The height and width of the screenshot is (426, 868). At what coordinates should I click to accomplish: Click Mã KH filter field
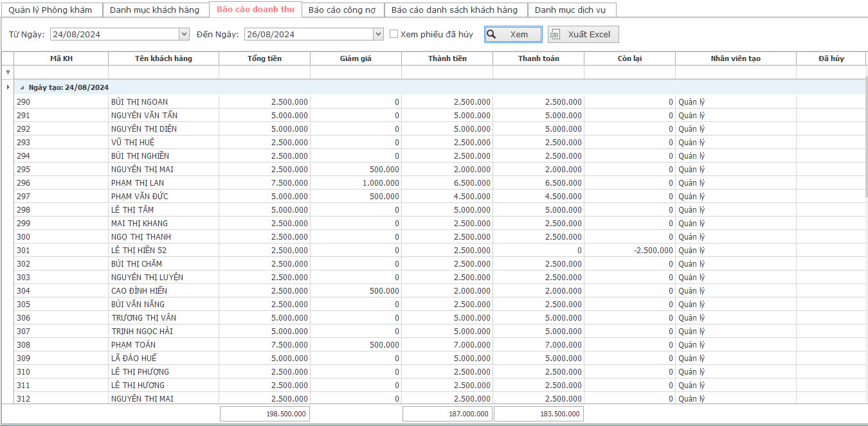[x=61, y=73]
